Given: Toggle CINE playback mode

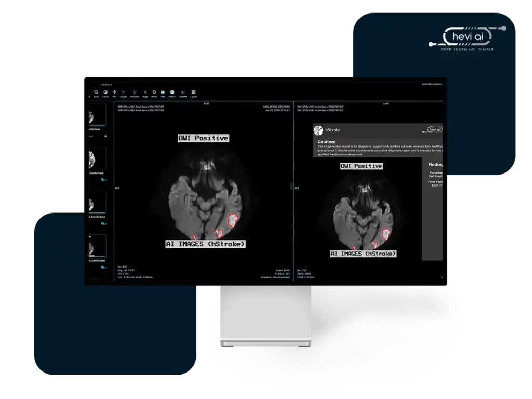Looking at the screenshot, I should (163, 92).
